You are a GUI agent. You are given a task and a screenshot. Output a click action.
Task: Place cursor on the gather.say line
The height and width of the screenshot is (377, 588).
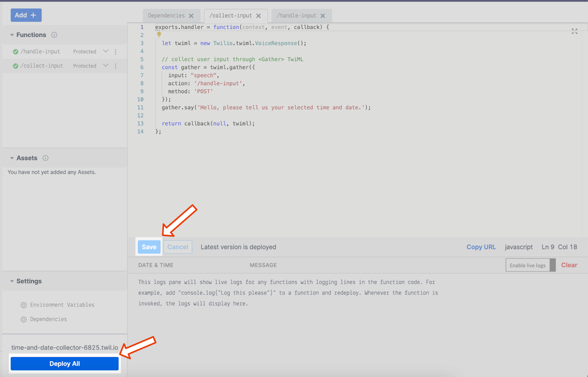266,107
